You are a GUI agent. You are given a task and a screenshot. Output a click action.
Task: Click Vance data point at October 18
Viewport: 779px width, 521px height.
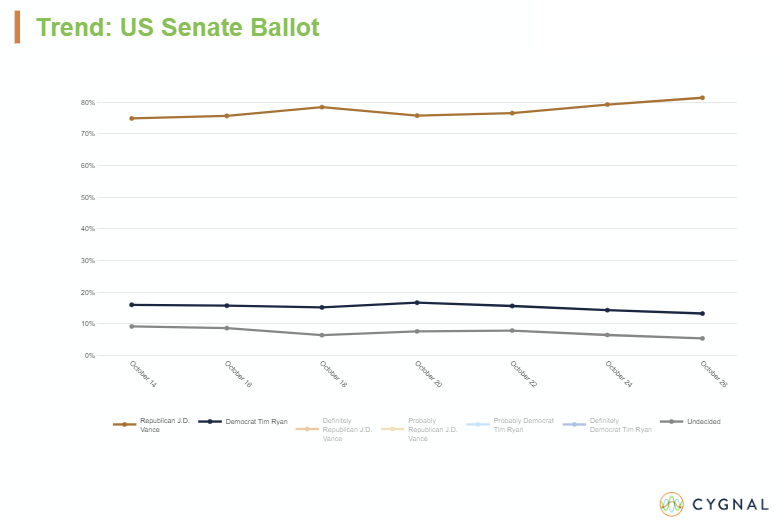322,107
